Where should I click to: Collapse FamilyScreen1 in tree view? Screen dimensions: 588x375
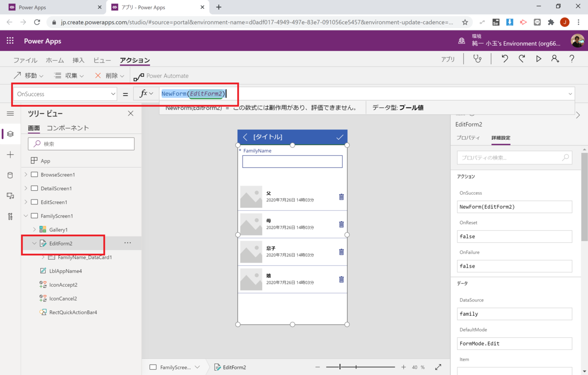click(26, 216)
